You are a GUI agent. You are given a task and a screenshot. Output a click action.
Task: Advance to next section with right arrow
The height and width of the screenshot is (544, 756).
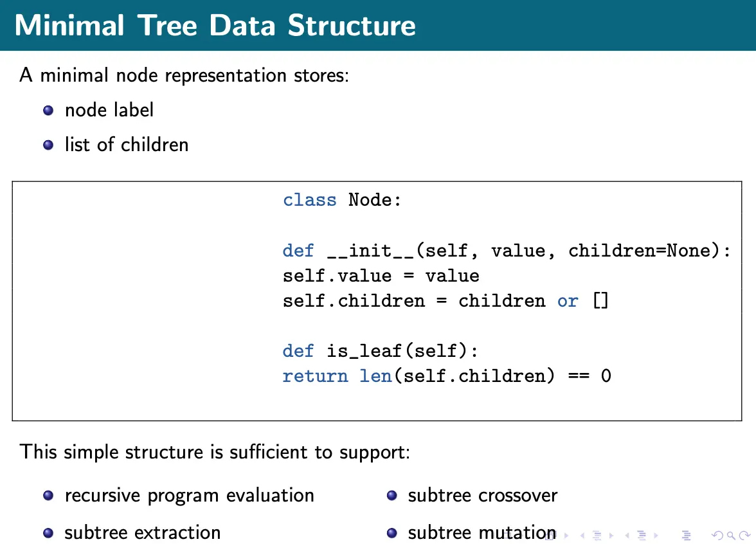pos(656,535)
